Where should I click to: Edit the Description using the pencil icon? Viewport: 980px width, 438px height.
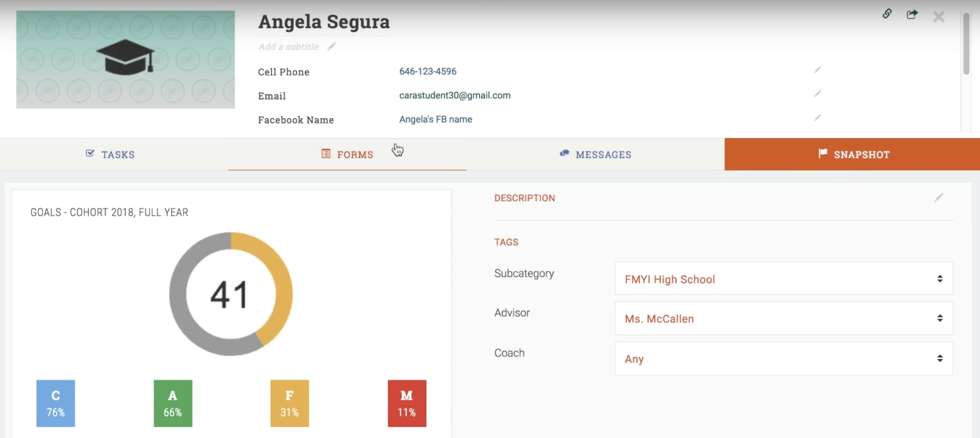coord(938,198)
